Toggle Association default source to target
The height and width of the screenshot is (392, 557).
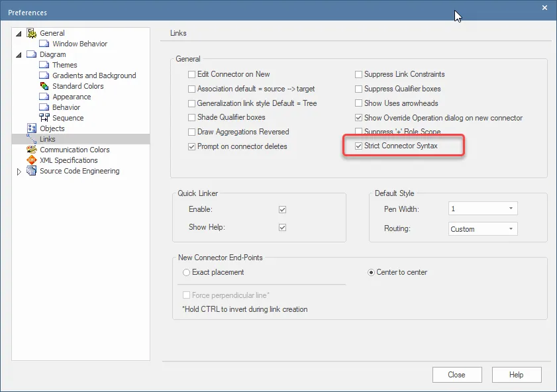point(192,89)
